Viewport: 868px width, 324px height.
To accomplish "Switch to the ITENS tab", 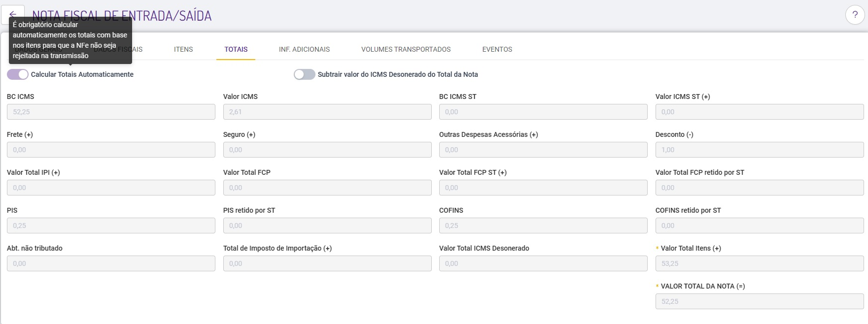I will [183, 49].
